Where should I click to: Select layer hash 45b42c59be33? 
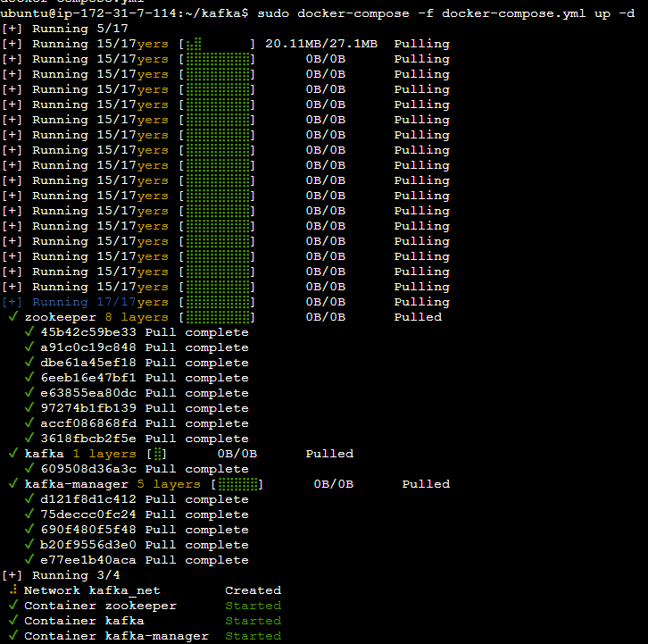point(88,332)
